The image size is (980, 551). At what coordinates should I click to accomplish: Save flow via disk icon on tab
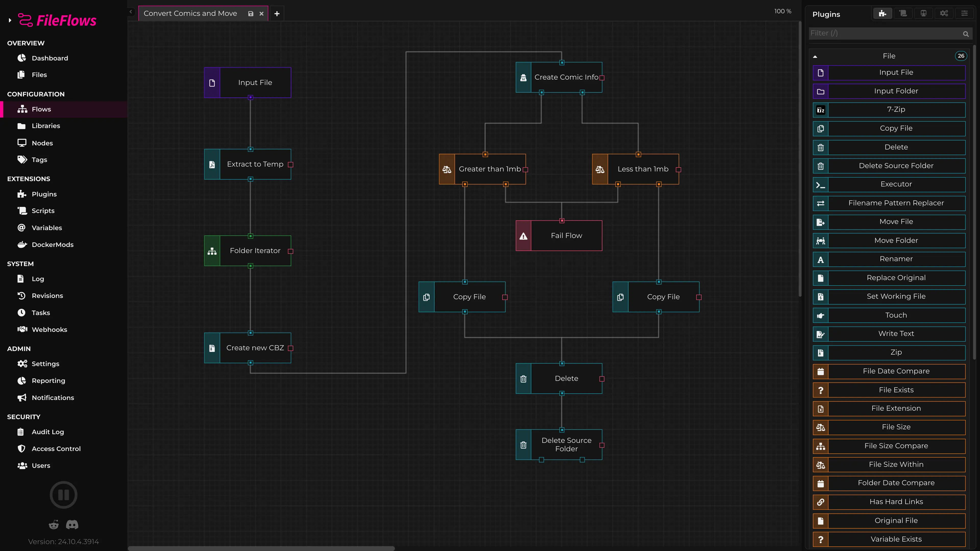pyautogui.click(x=251, y=14)
